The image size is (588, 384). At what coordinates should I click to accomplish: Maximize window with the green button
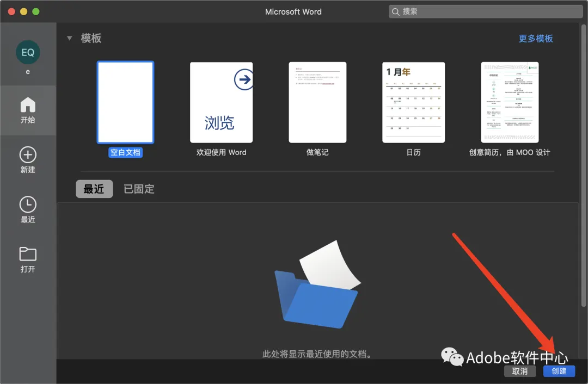click(x=36, y=11)
